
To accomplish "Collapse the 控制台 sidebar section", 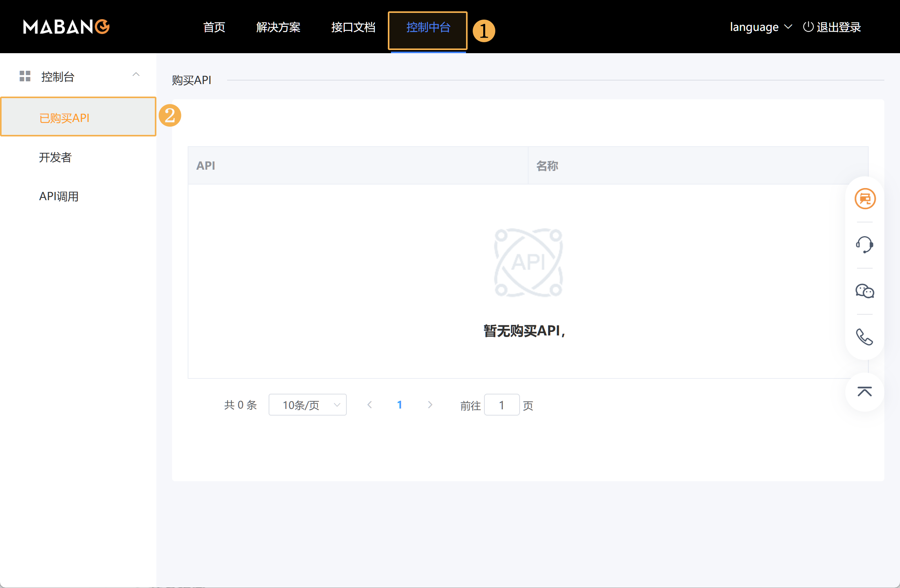I will click(x=136, y=75).
